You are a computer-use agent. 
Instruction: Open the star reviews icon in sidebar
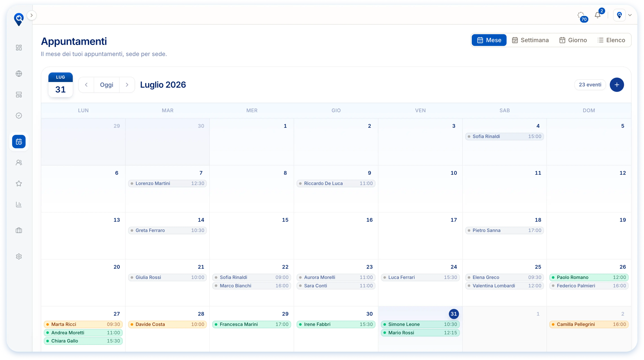19,183
